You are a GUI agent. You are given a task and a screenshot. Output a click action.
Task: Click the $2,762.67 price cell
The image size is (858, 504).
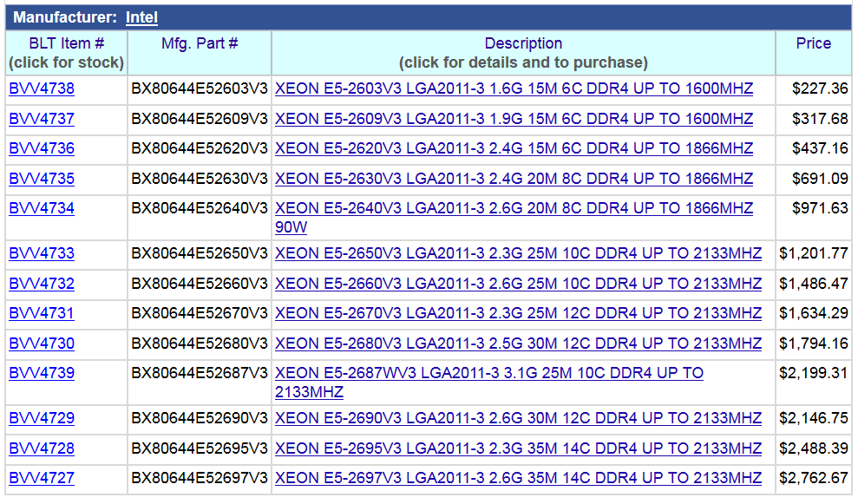[814, 479]
